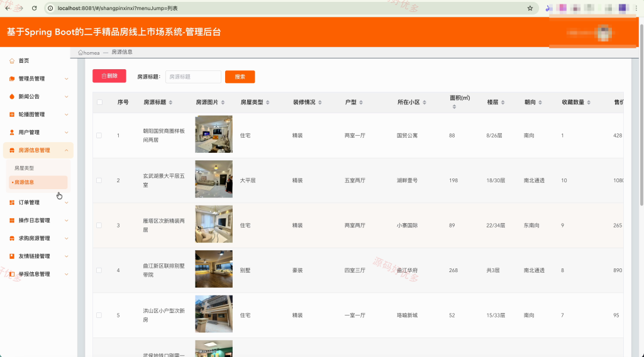The width and height of the screenshot is (644, 357).
Task: Click the 首页 home icon in sidebar
Action: coord(12,61)
